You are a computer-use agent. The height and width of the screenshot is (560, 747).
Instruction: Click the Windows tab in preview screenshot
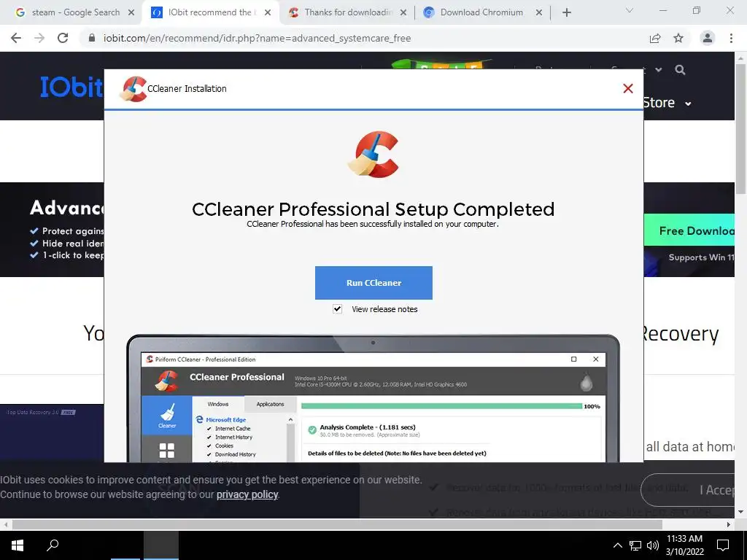click(x=217, y=404)
